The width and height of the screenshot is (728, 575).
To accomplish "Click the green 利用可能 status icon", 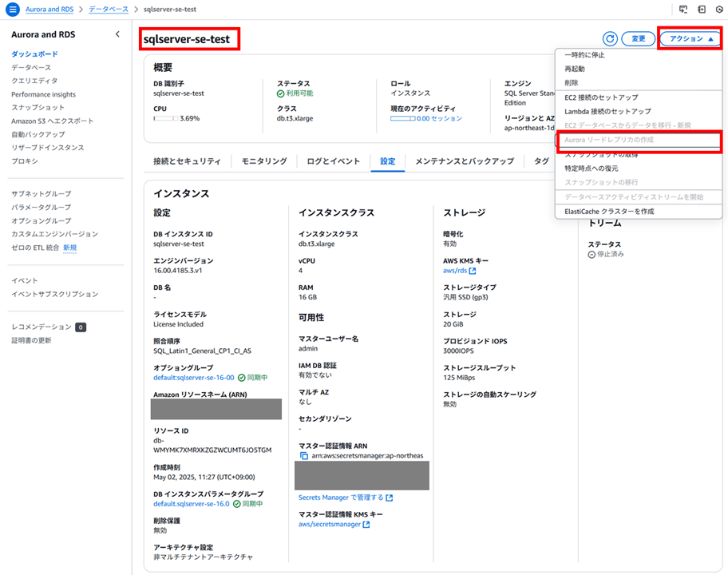I will click(280, 93).
